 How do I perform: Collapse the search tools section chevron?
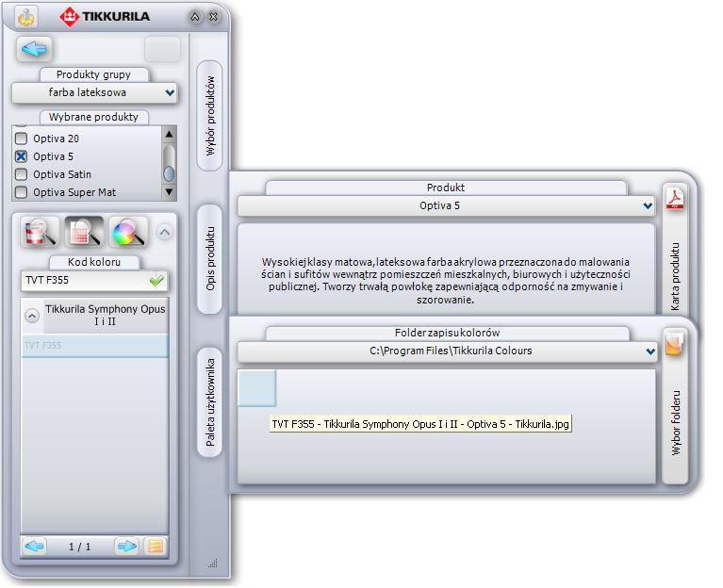165,232
